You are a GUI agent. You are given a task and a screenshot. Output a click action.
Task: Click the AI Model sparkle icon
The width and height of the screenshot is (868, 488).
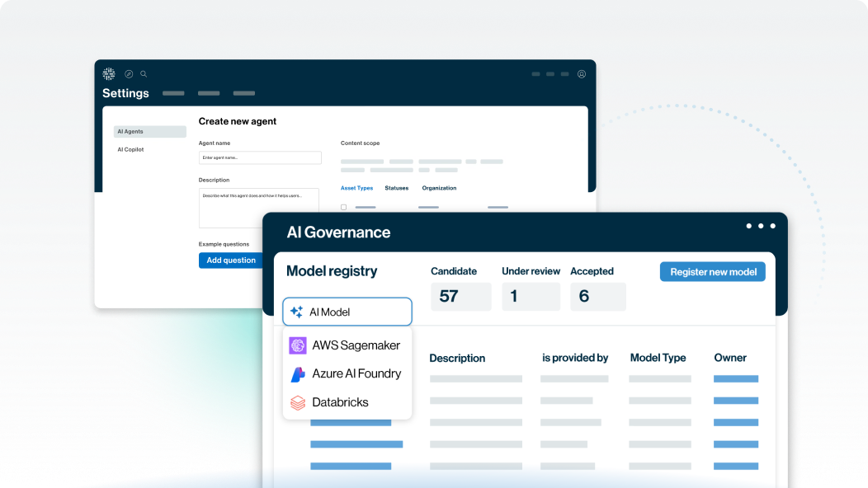tap(297, 312)
